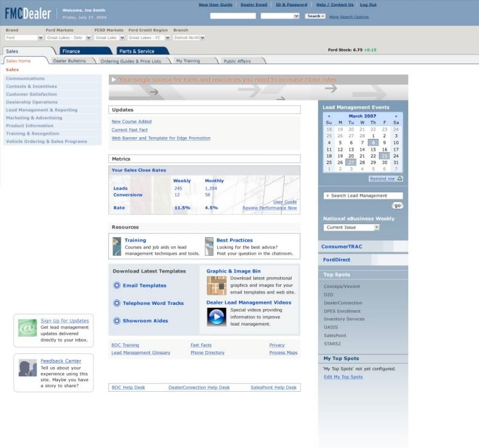Image resolution: width=479 pixels, height=448 pixels.
Task: Click the FMCDealer logo
Action: pyautogui.click(x=28, y=13)
